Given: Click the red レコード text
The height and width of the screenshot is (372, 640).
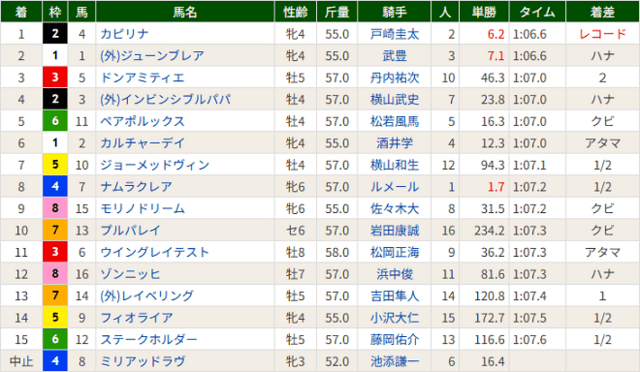Looking at the screenshot, I should [x=602, y=34].
